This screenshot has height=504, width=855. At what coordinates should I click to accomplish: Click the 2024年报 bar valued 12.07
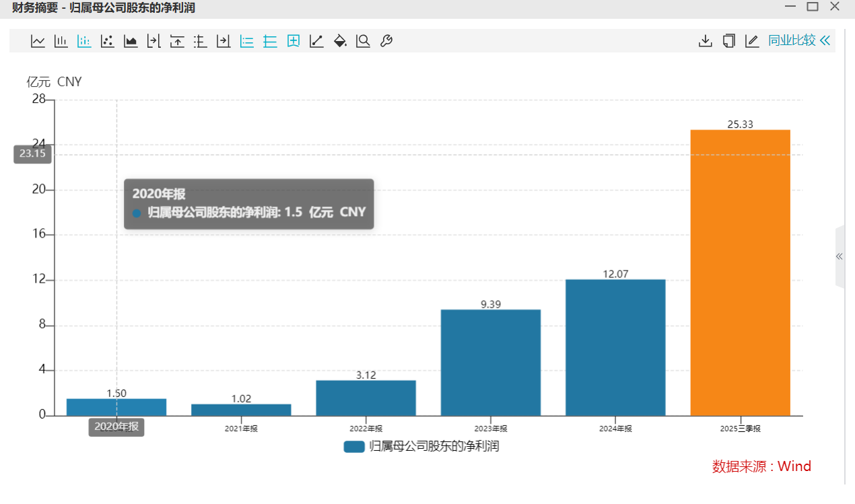615,348
